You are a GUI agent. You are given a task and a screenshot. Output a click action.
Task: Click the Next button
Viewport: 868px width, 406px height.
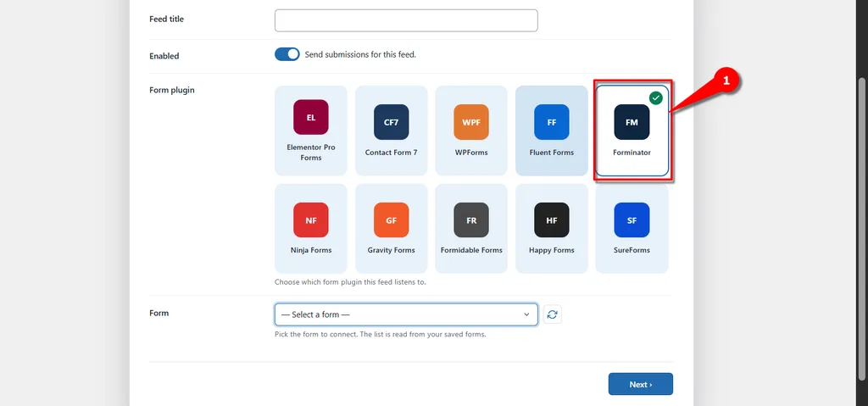tap(641, 385)
